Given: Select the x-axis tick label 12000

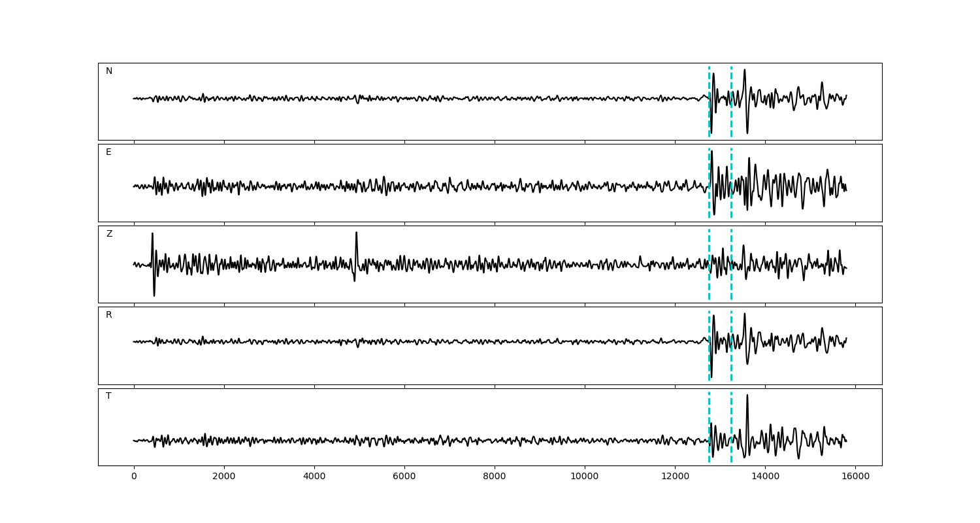Looking at the screenshot, I should point(675,477).
